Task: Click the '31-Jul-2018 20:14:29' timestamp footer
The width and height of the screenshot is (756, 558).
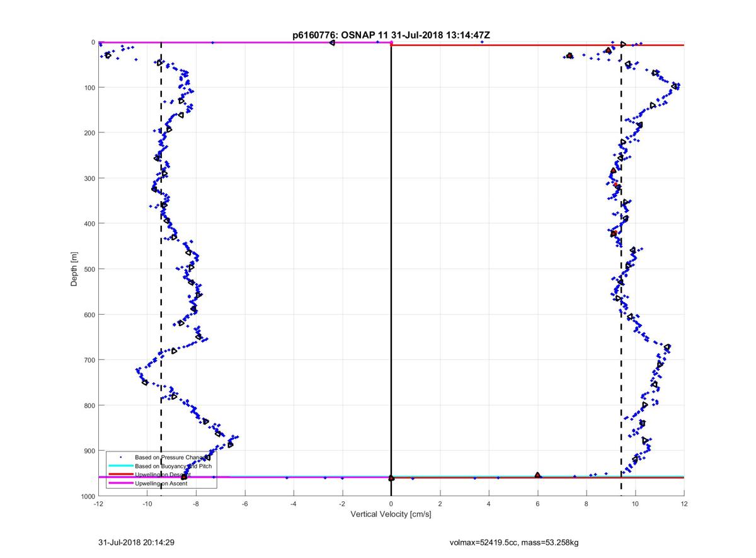Action: 135,542
